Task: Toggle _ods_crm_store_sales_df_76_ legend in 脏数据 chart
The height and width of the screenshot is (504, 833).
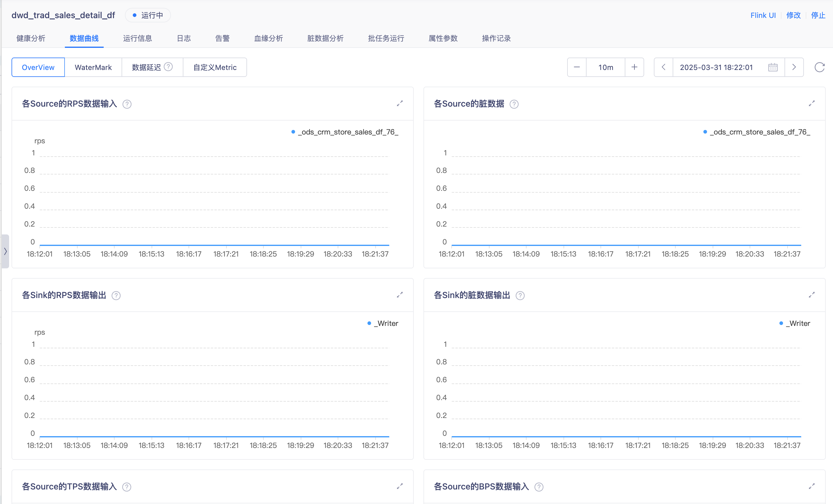Action: (x=757, y=132)
